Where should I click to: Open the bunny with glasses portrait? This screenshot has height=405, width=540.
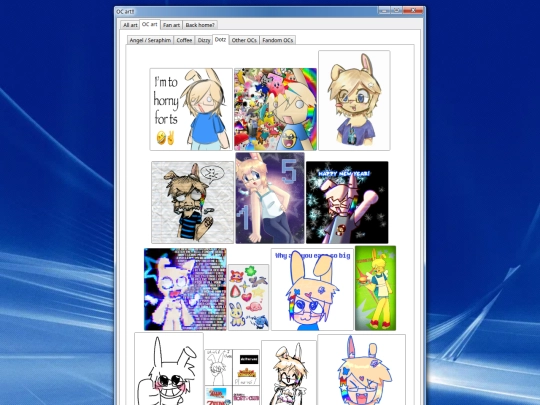[x=354, y=101]
